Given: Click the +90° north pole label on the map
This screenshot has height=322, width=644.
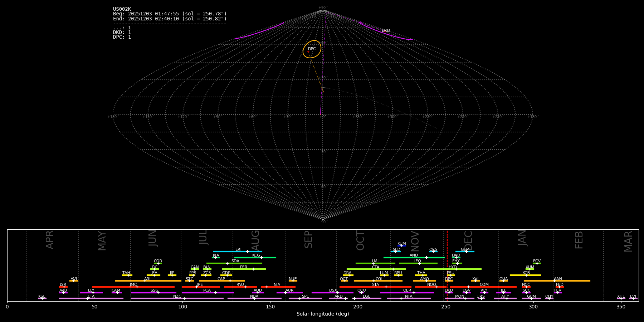Looking at the screenshot, I should pyautogui.click(x=322, y=8).
